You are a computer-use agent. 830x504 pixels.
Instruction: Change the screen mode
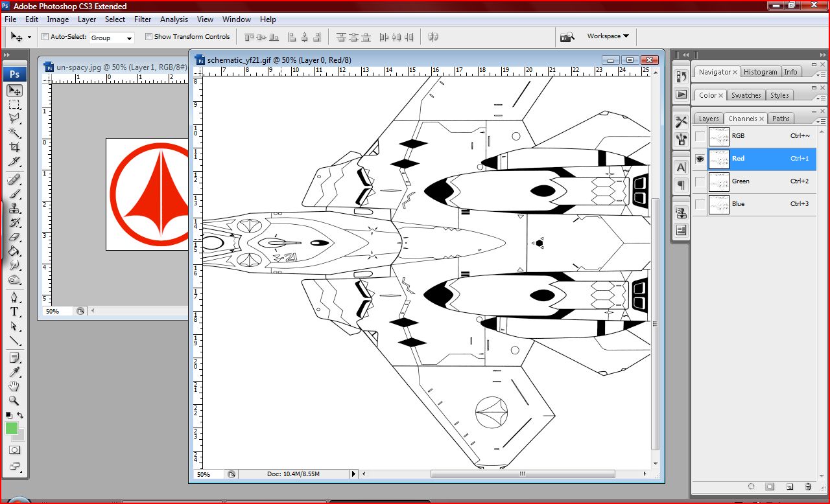(14, 466)
